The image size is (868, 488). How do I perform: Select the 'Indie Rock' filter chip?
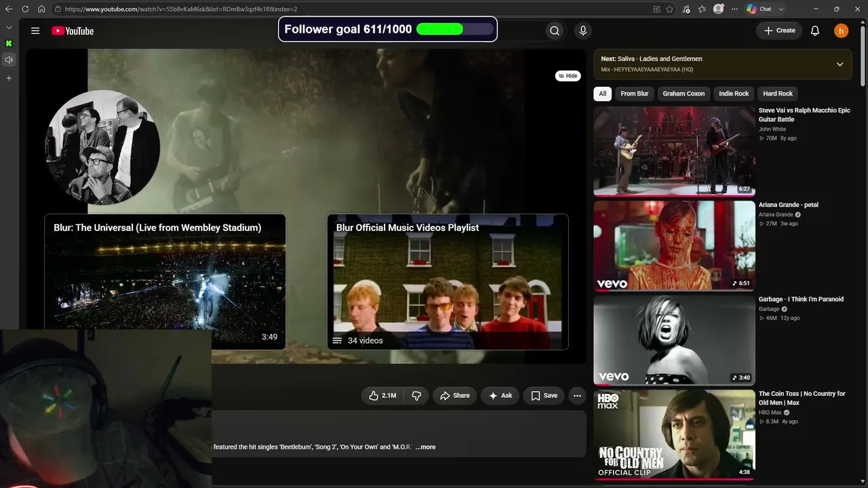734,94
